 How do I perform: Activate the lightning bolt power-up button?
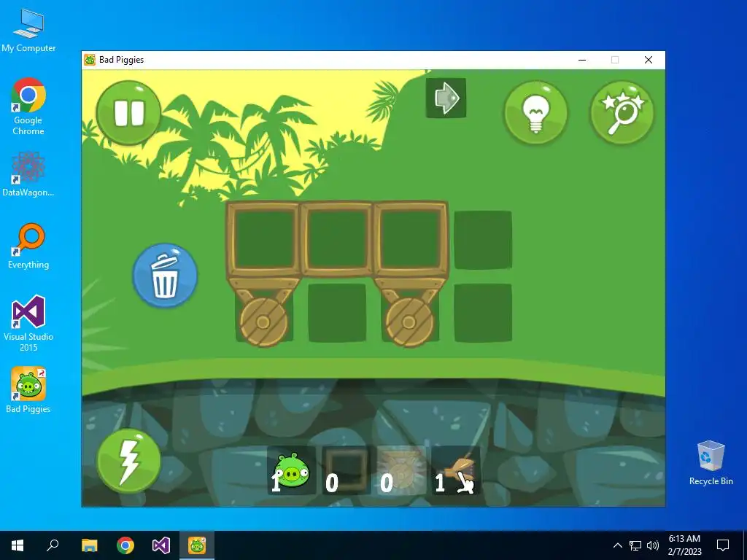(128, 461)
